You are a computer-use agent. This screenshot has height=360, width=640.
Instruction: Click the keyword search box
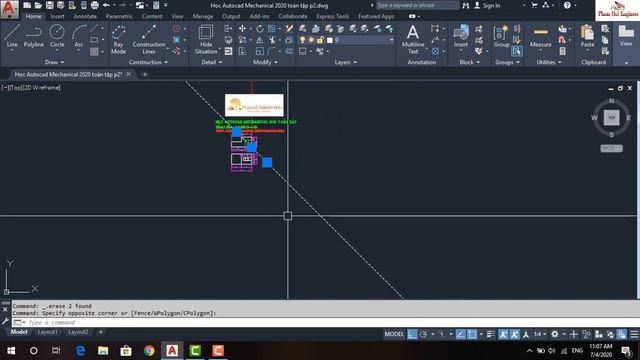tap(417, 5)
